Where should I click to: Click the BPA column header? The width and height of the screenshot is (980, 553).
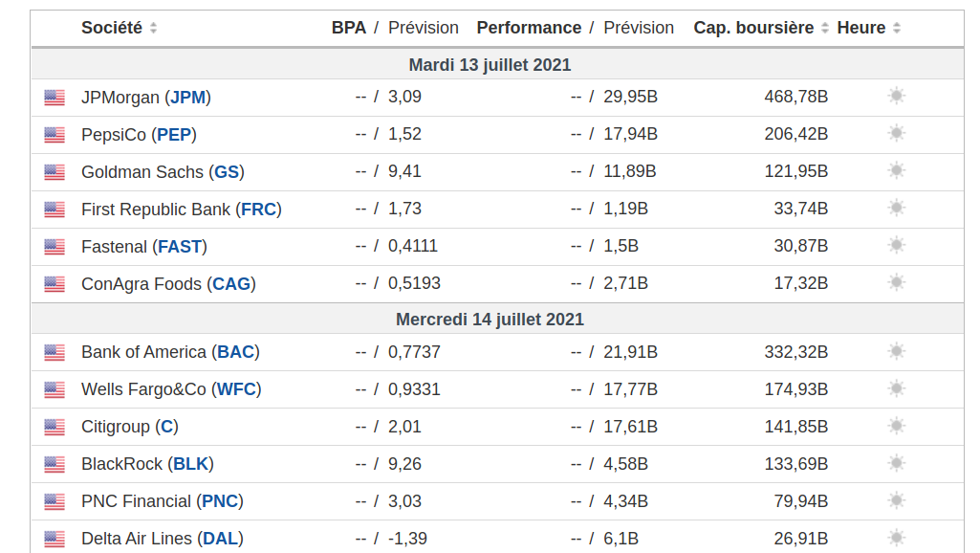[349, 28]
